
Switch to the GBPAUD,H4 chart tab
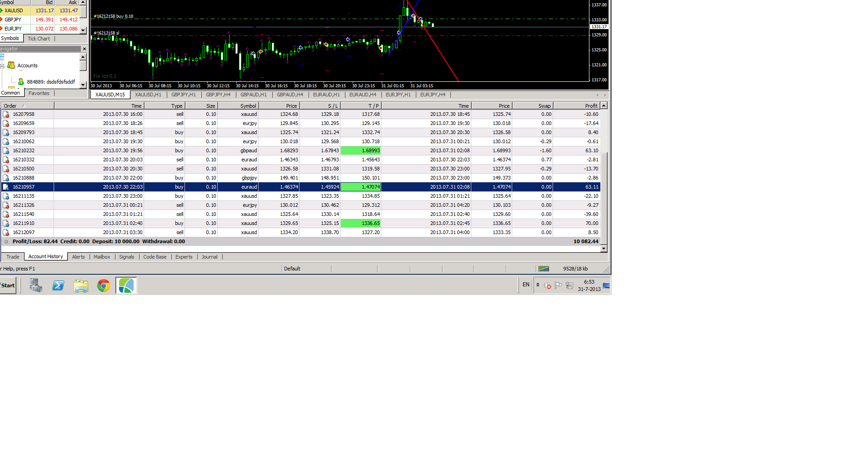click(x=290, y=95)
